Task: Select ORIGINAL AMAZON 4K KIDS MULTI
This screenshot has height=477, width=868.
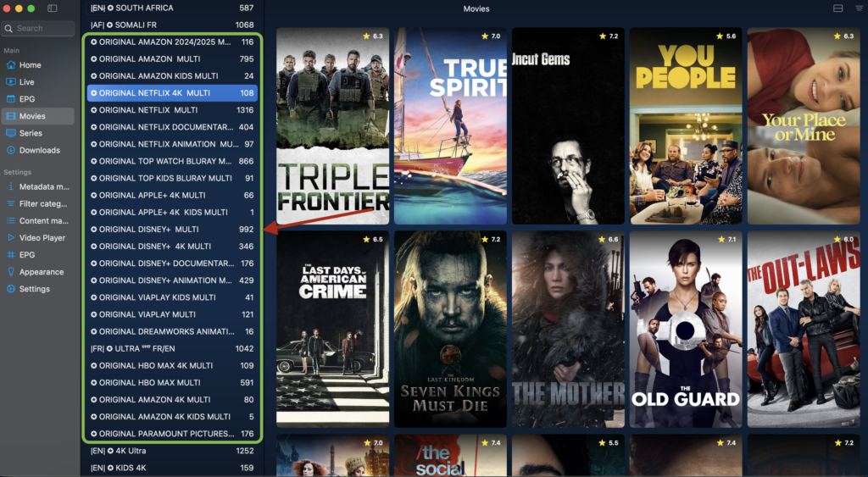Action: [x=172, y=417]
